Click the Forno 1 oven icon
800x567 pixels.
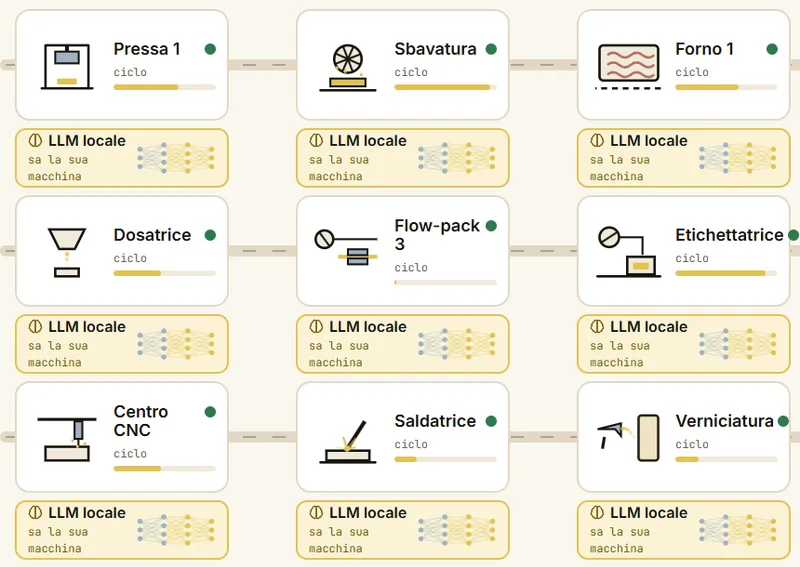coord(628,67)
